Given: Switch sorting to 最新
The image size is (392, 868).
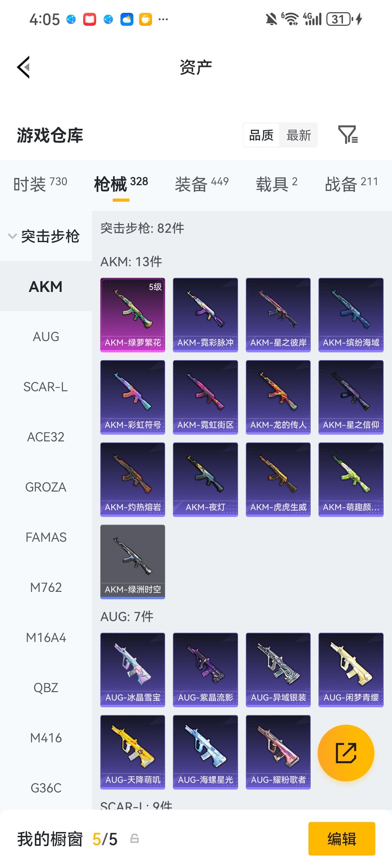Looking at the screenshot, I should click(299, 135).
